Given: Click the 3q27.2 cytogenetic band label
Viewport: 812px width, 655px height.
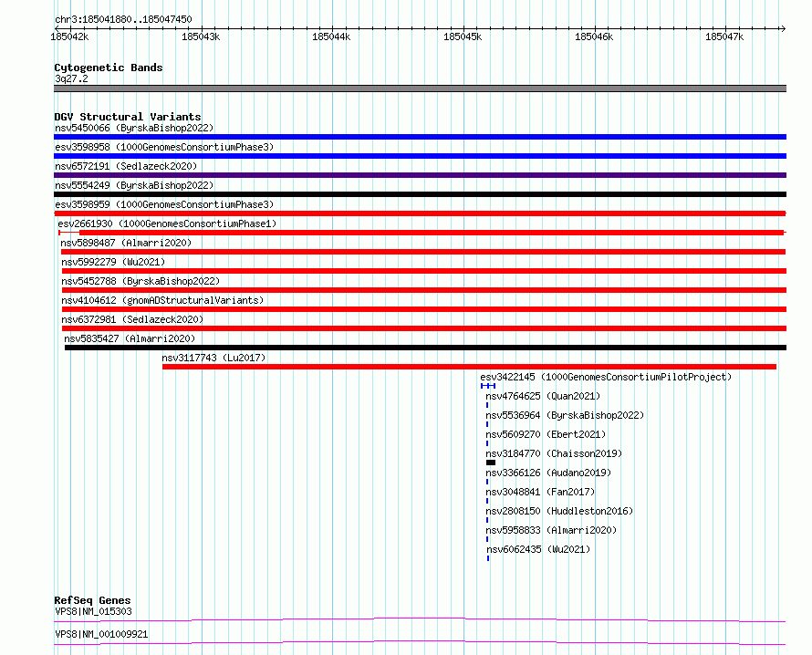Looking at the screenshot, I should point(71,78).
